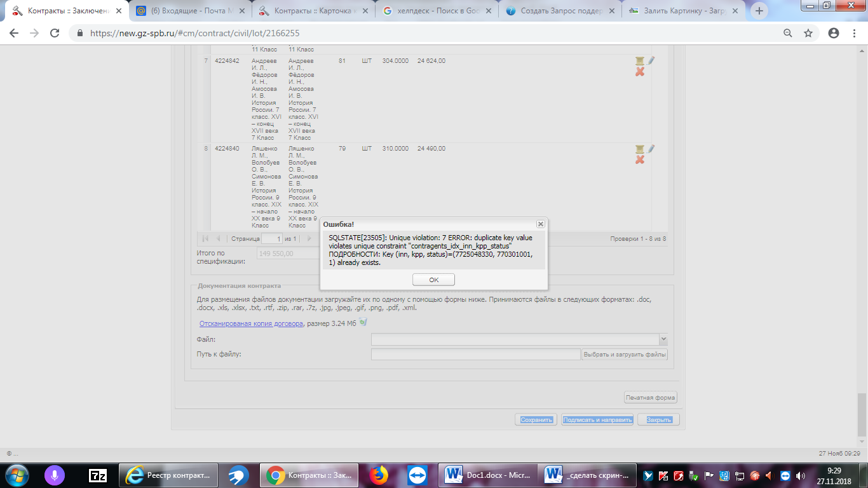
Task: Open Firefox from the taskbar
Action: point(379,475)
